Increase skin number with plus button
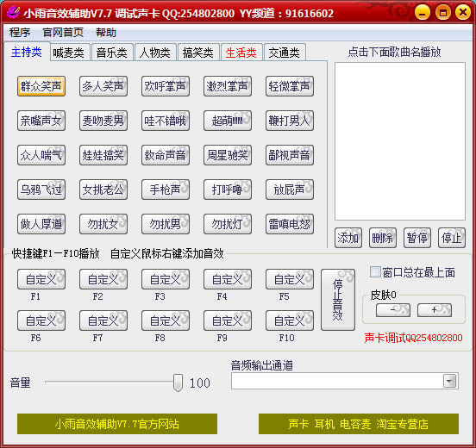Screen dimensions: 476x448 pyautogui.click(x=435, y=310)
